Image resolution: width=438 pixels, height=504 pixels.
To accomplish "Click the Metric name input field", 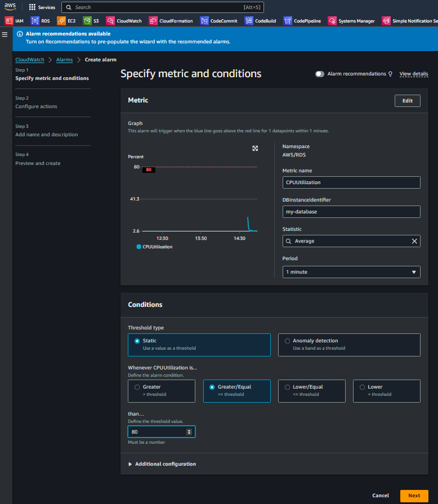I will tap(351, 182).
